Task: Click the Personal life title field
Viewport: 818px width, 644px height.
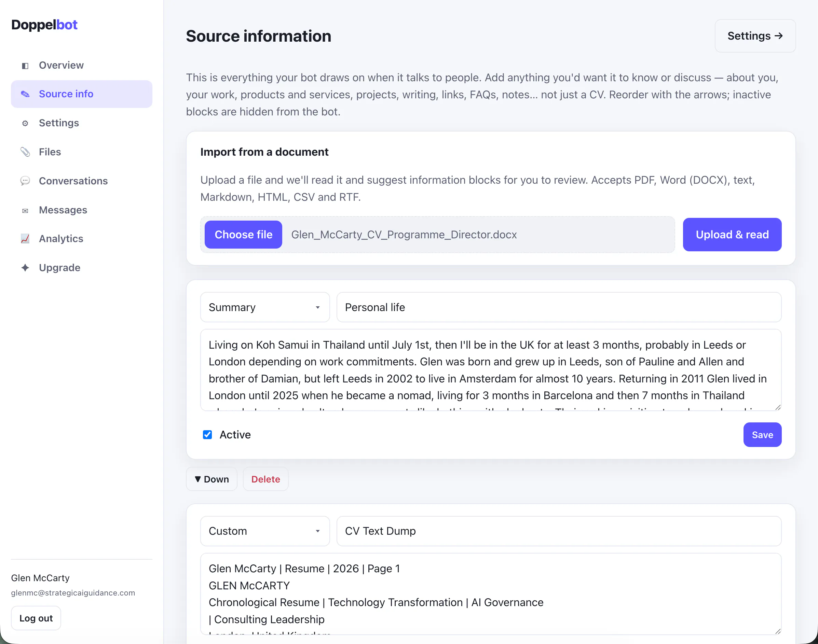Action: point(559,307)
